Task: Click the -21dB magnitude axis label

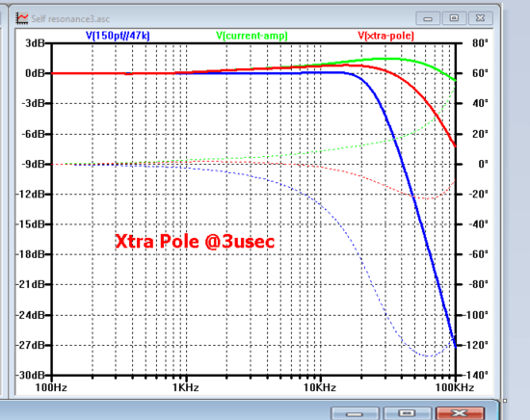Action: point(31,285)
